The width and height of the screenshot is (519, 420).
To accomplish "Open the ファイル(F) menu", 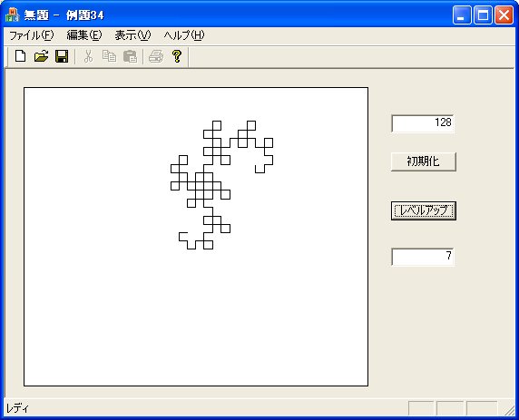I will coord(31,35).
